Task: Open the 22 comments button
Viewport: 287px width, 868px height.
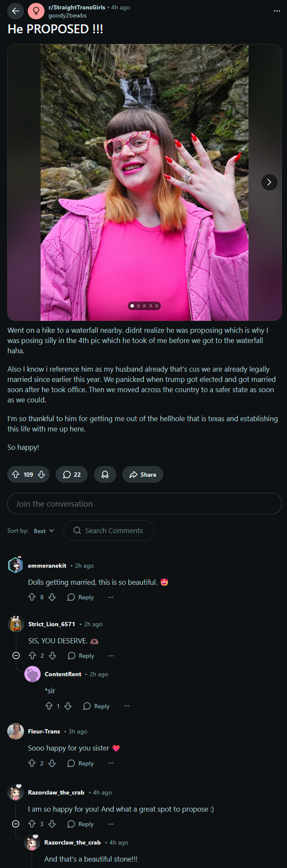Action: 71,475
